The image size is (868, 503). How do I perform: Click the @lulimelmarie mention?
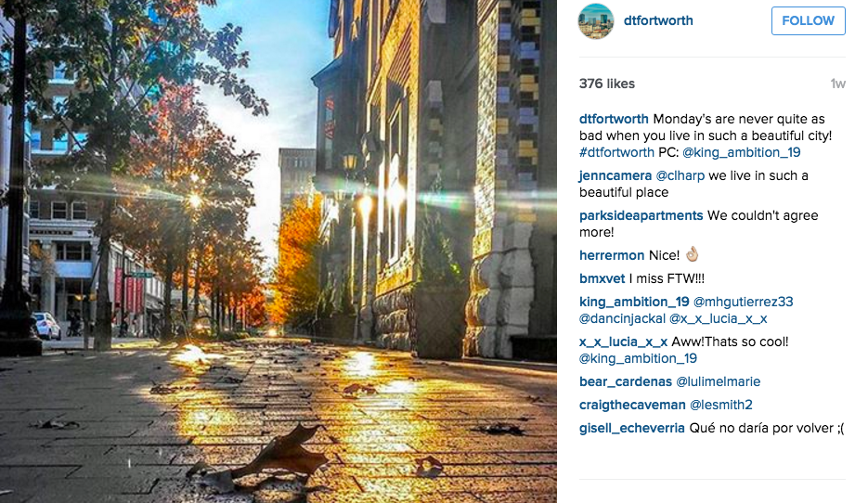[x=718, y=381]
